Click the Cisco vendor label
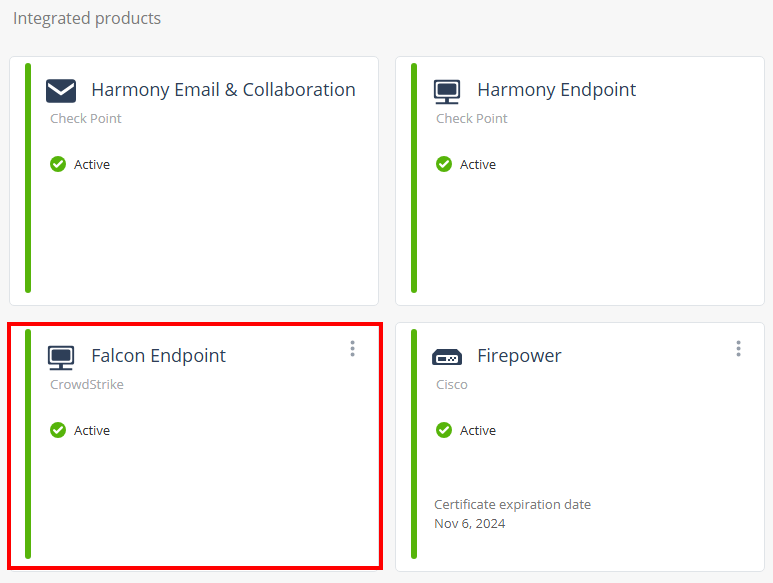 pos(451,384)
